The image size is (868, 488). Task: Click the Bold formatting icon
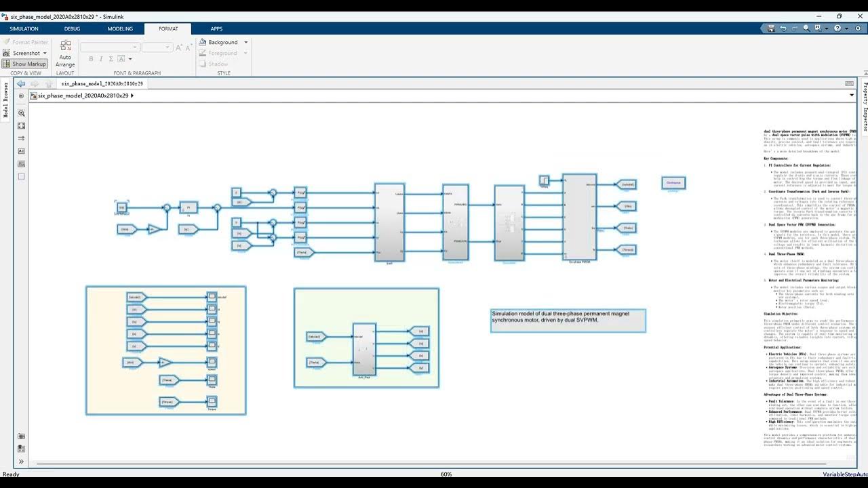pos(91,59)
